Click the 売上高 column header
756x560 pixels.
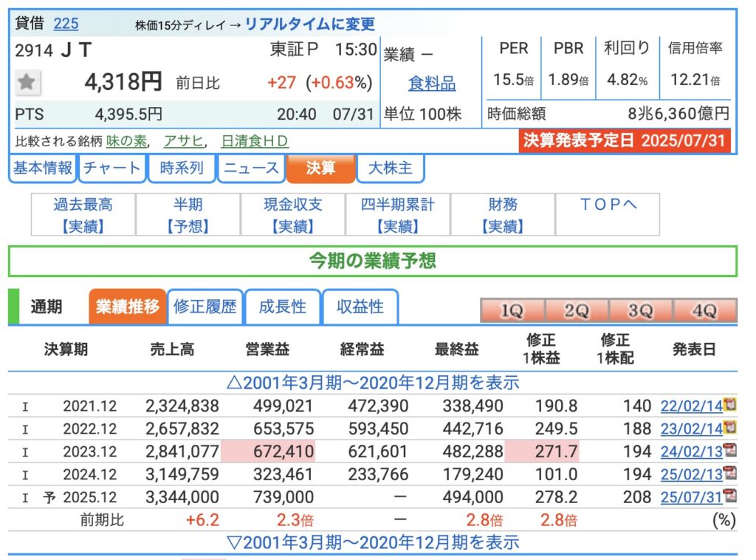pyautogui.click(x=172, y=349)
